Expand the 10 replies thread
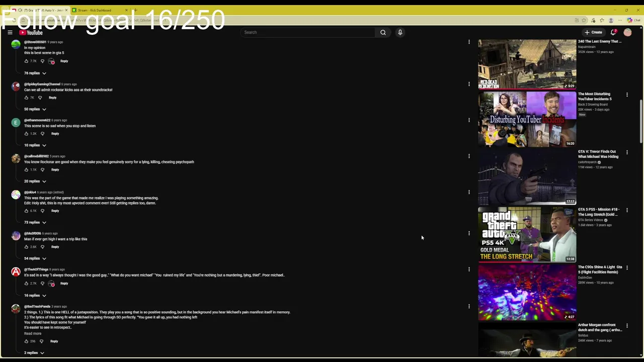644x362 pixels. [35, 145]
